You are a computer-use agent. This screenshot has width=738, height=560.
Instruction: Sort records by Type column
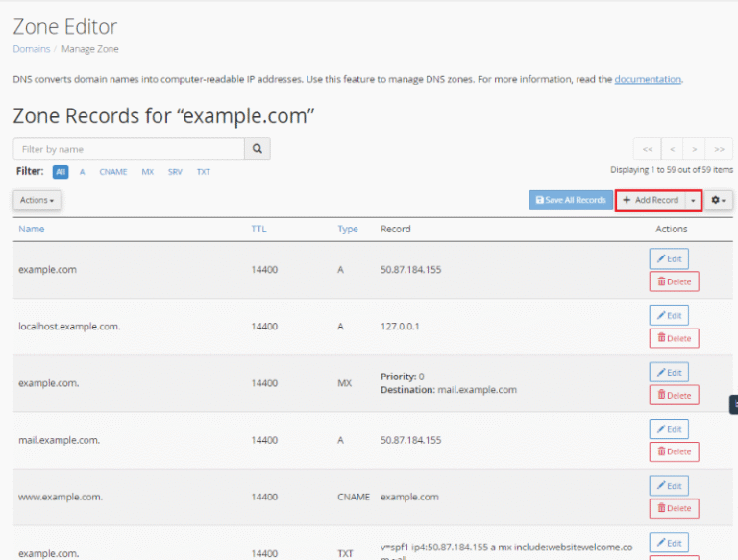point(347,229)
